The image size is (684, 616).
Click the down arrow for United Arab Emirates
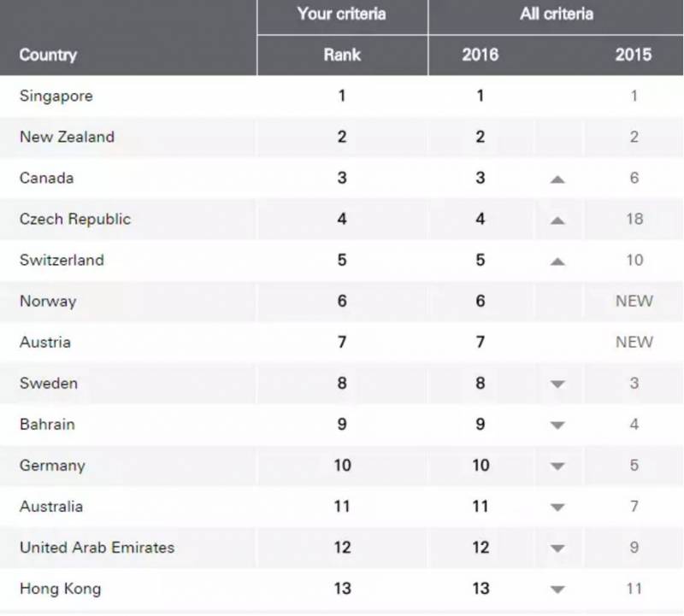[x=558, y=548]
